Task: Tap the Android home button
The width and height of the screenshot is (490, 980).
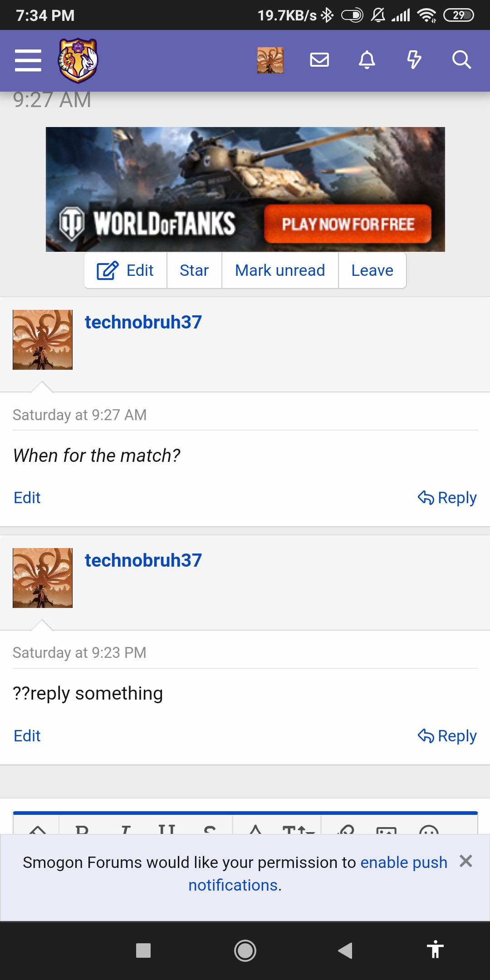Action: [245, 951]
